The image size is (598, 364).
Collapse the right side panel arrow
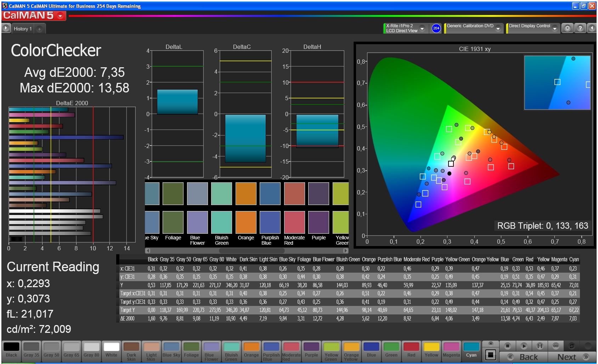(x=592, y=28)
